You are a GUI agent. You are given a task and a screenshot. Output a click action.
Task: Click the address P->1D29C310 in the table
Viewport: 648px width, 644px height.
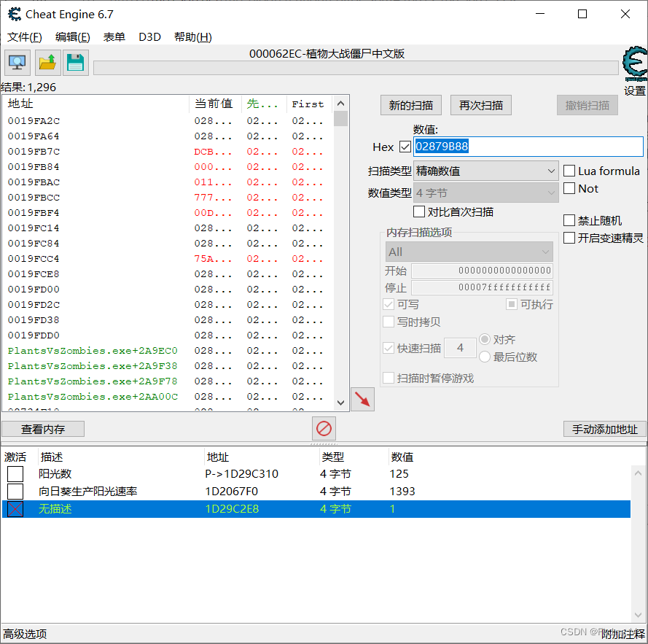pyautogui.click(x=242, y=473)
